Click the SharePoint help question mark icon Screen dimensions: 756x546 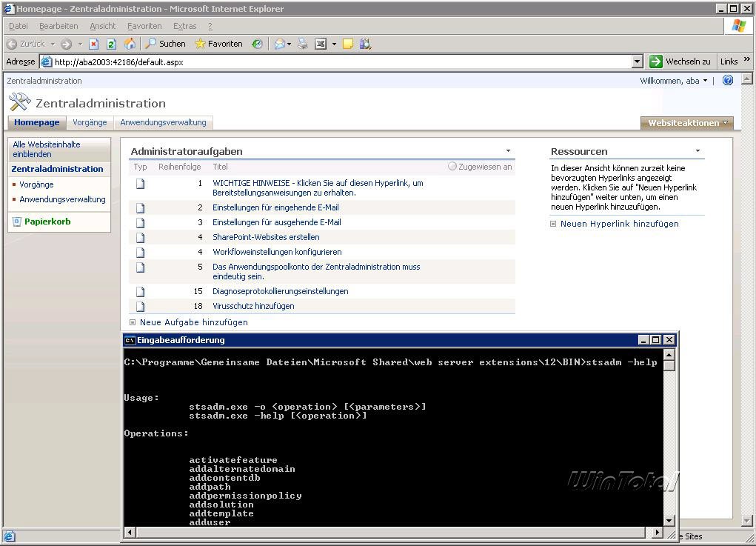[727, 81]
